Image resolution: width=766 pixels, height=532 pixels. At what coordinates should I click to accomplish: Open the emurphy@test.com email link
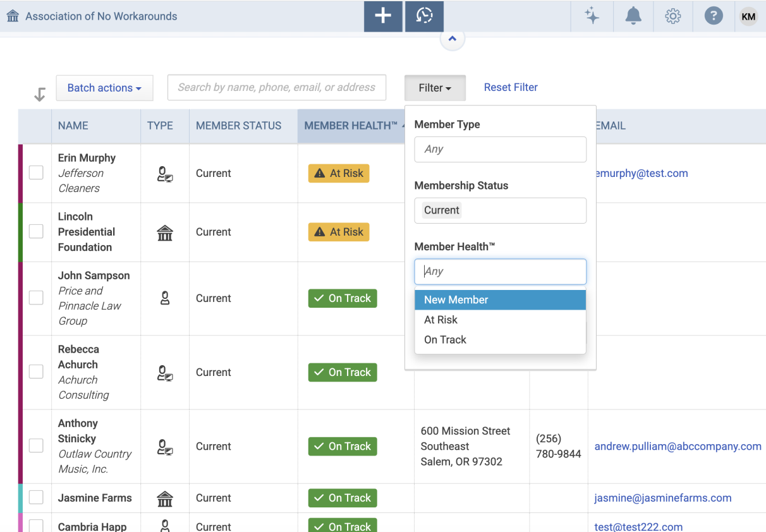(x=641, y=173)
